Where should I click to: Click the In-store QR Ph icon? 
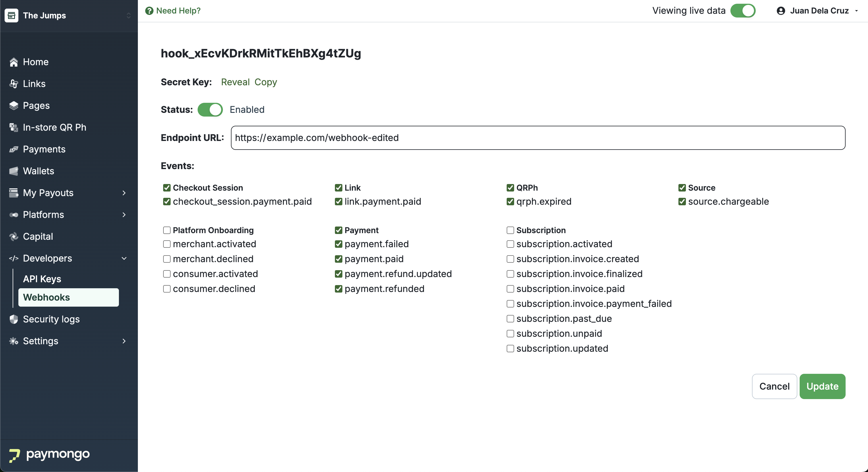(14, 127)
